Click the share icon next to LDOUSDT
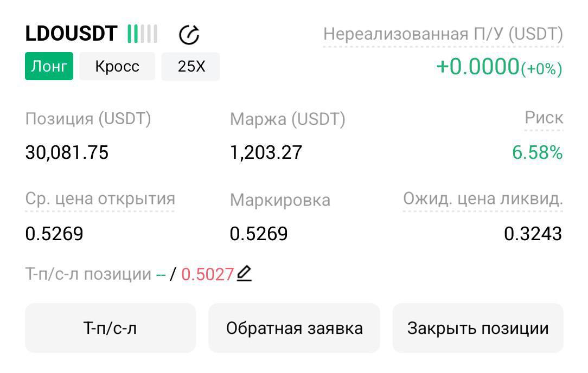 [188, 34]
